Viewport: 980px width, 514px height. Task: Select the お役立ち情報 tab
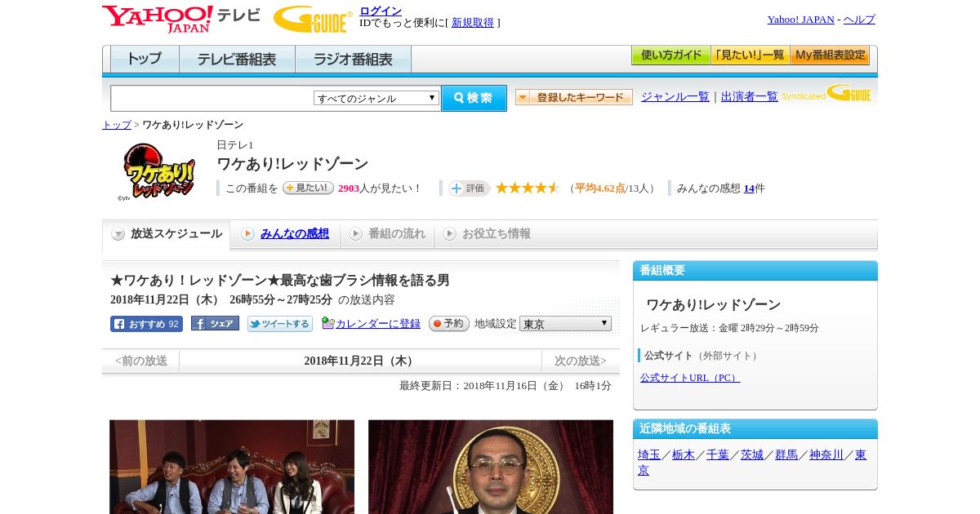tap(488, 234)
